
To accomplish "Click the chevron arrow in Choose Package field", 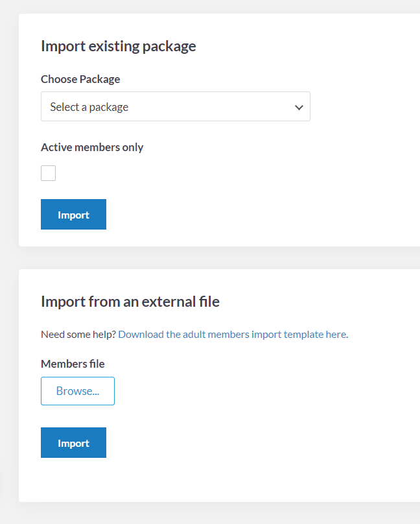I will [x=299, y=107].
